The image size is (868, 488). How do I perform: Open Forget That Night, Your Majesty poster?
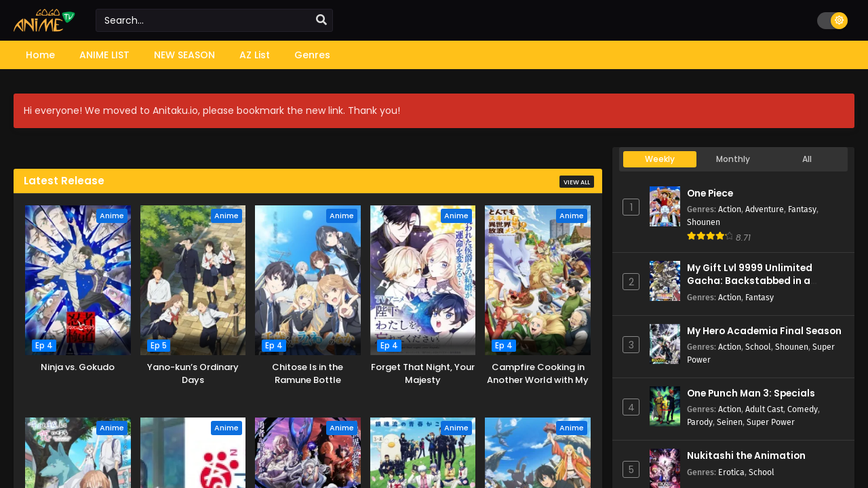[x=422, y=280]
